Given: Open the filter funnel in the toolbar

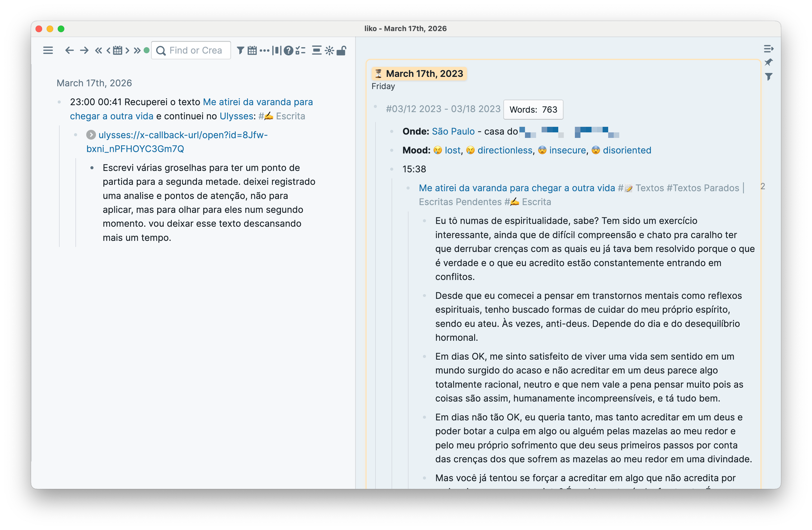Looking at the screenshot, I should [x=240, y=51].
